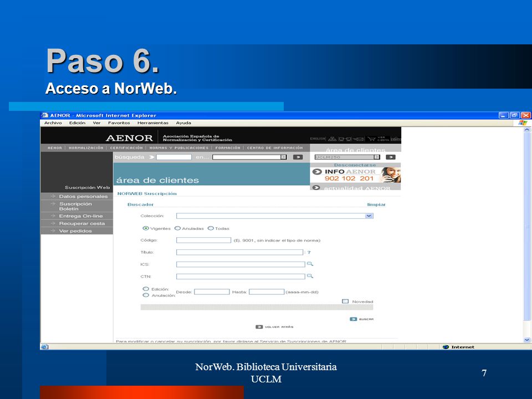Open Suscripción Boletín in sidebar
532x399 pixels.
pos(75,206)
